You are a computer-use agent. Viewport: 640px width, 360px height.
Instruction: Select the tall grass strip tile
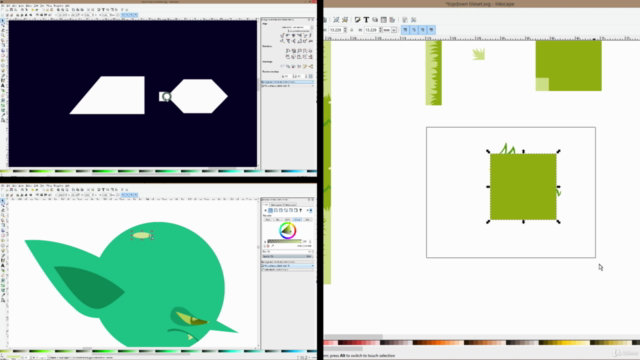pyautogui.click(x=433, y=73)
